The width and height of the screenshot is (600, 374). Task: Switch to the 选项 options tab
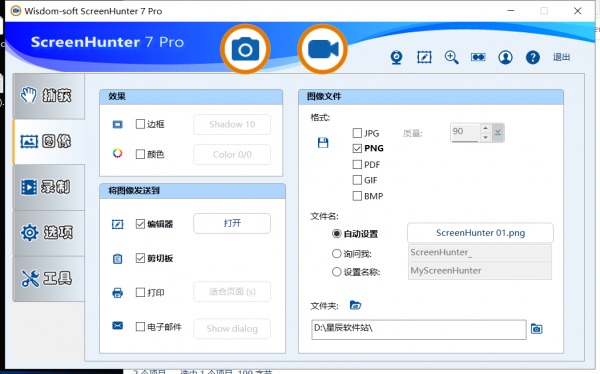(x=49, y=233)
